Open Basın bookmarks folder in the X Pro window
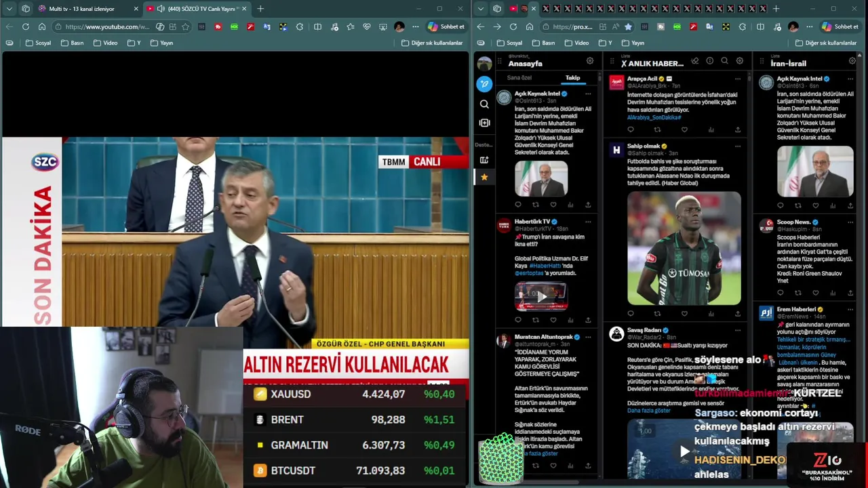 click(x=545, y=43)
